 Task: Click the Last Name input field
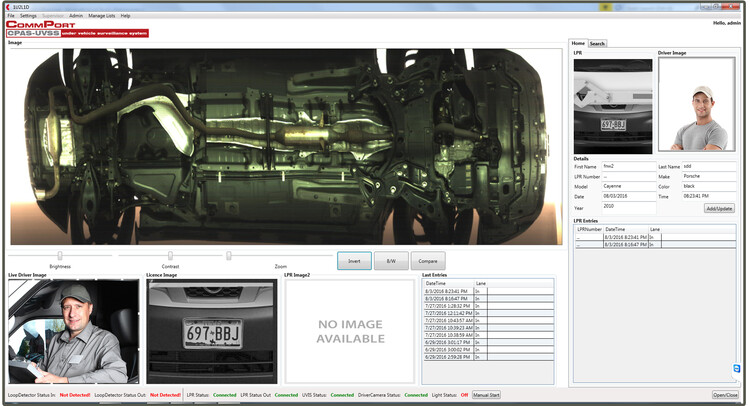click(709, 166)
